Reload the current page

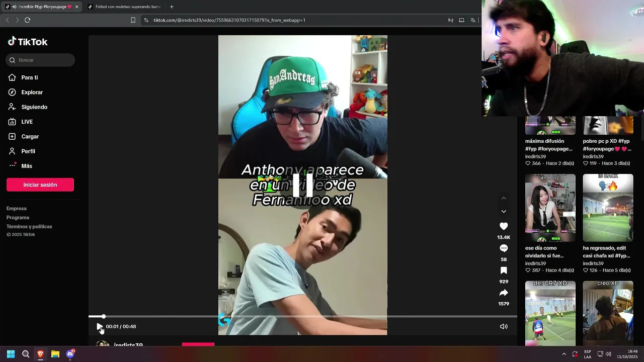point(27,20)
